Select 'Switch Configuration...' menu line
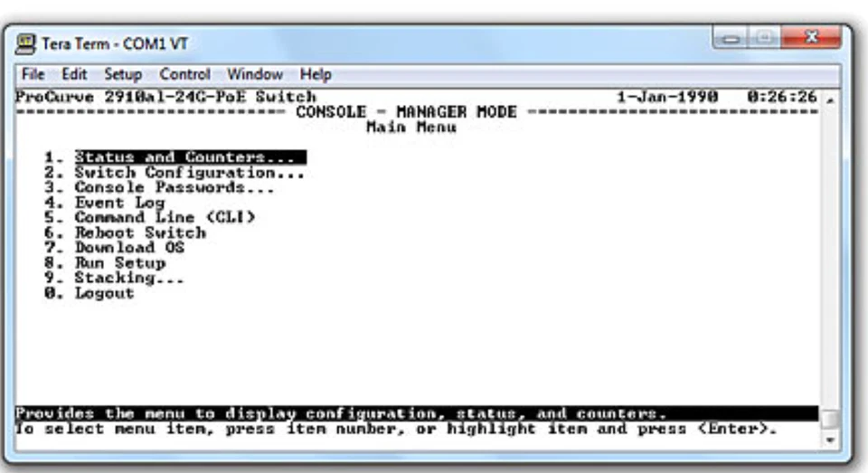Viewport: 868px width, 473px height. tap(175, 173)
